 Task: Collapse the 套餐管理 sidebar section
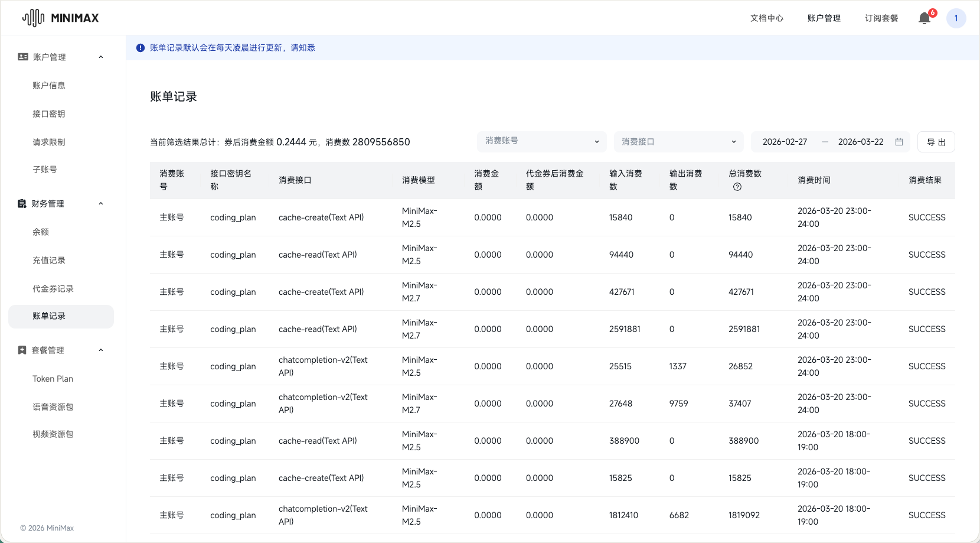tap(101, 350)
